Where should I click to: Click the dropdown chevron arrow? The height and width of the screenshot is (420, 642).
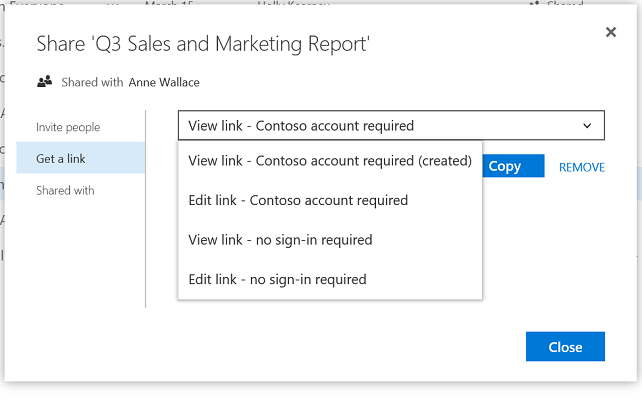pyautogui.click(x=586, y=126)
